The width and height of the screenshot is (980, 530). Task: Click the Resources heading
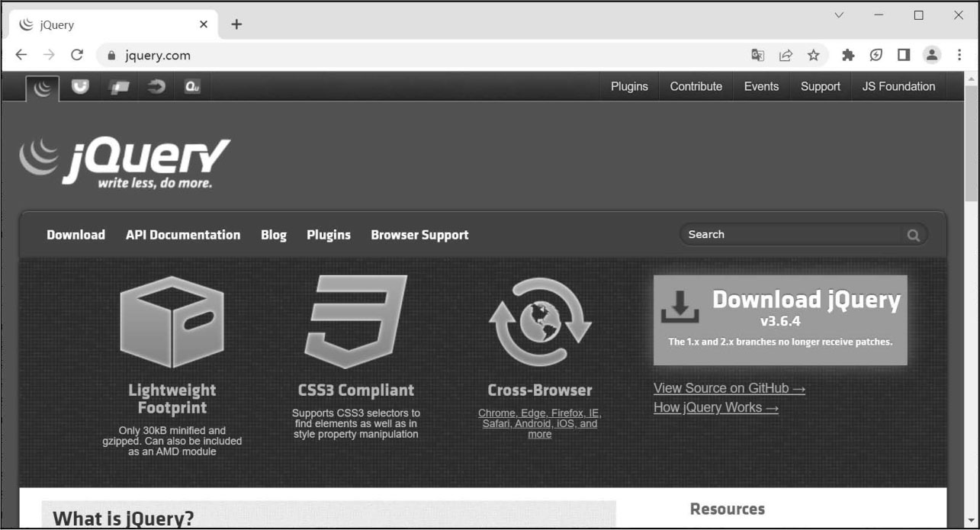click(728, 509)
